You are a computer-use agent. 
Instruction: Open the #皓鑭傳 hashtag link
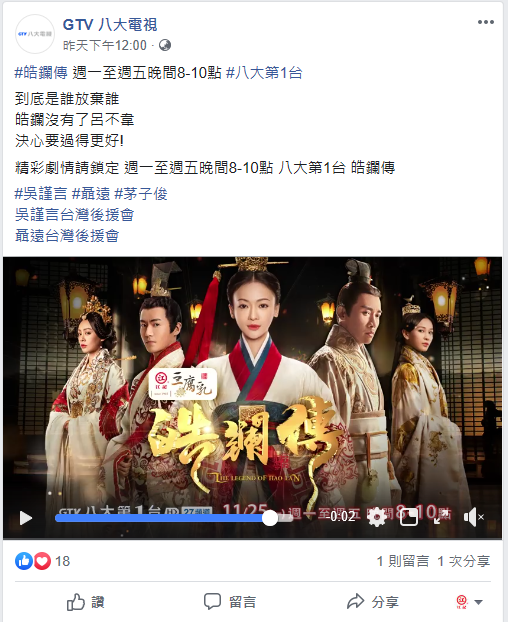[x=41, y=73]
